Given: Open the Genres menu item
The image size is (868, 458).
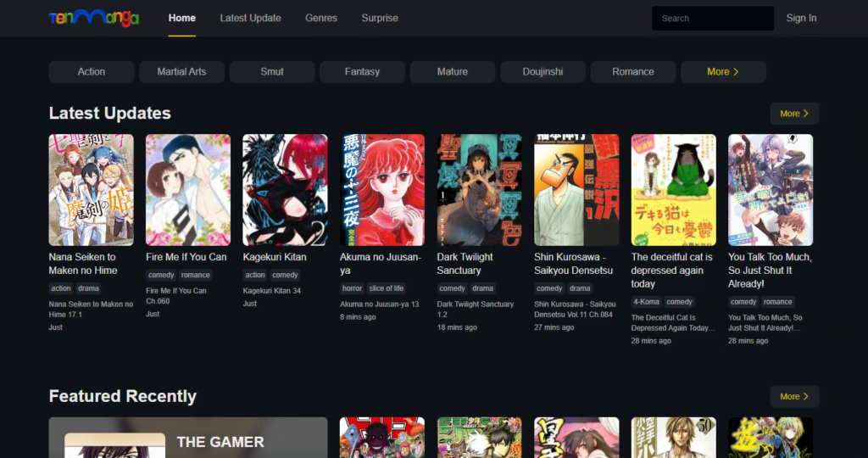Looking at the screenshot, I should (x=321, y=19).
